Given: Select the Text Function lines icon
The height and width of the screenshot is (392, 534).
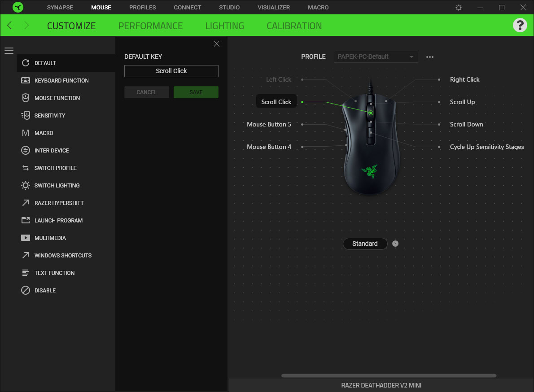Looking at the screenshot, I should [x=26, y=273].
